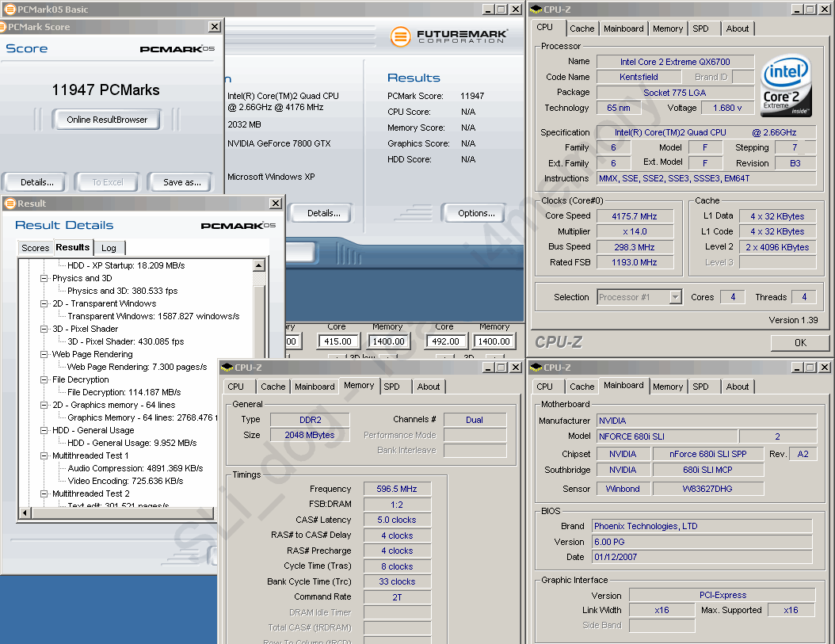Open the Processor #1 selection dropdown
Screen dimensions: 835x644
[675, 297]
